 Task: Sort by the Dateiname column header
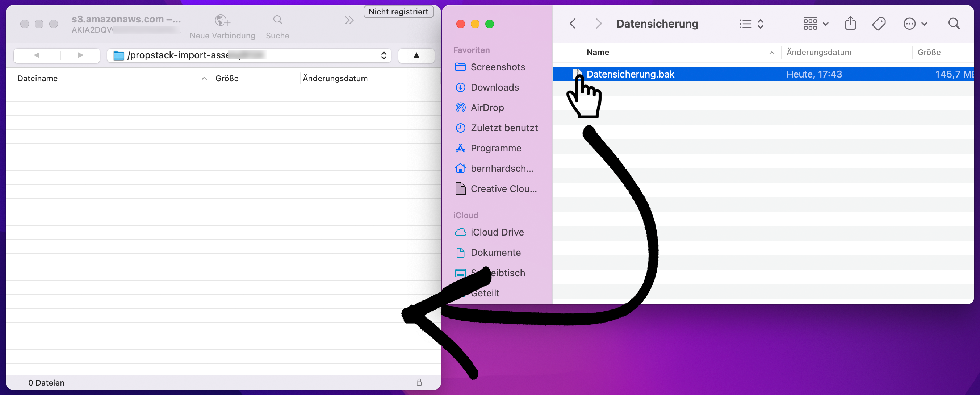click(38, 78)
